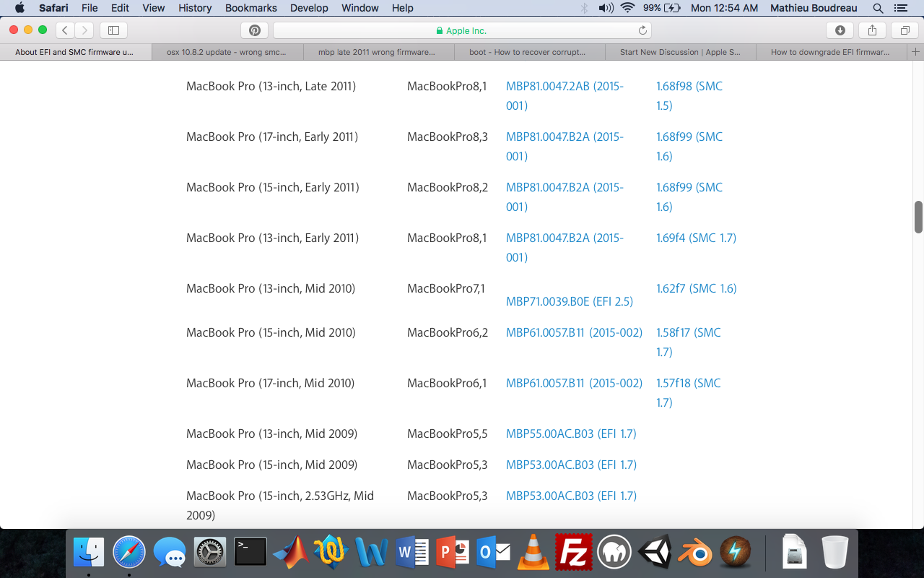The height and width of the screenshot is (578, 924).
Task: Click the 'MacBookPro7,1' identifier text
Action: coord(446,288)
